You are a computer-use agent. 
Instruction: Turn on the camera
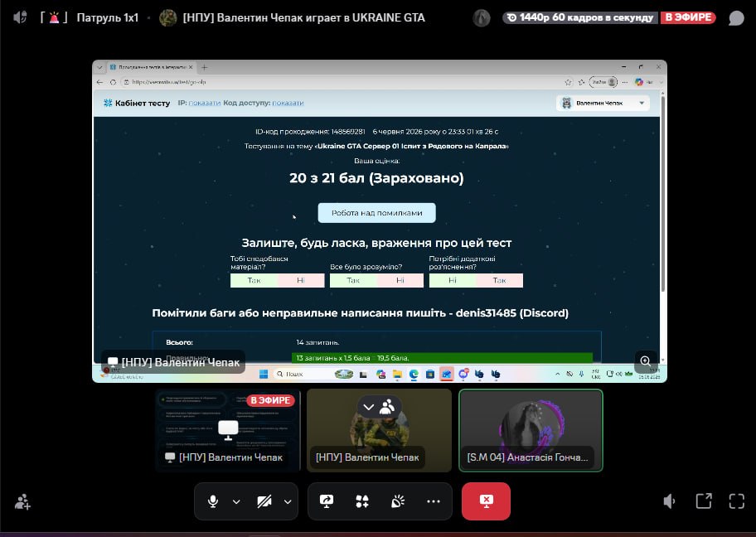pos(264,501)
